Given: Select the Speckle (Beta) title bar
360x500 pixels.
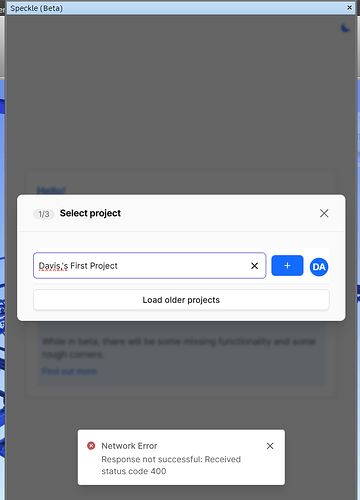Looking at the screenshot, I should coord(180,8).
